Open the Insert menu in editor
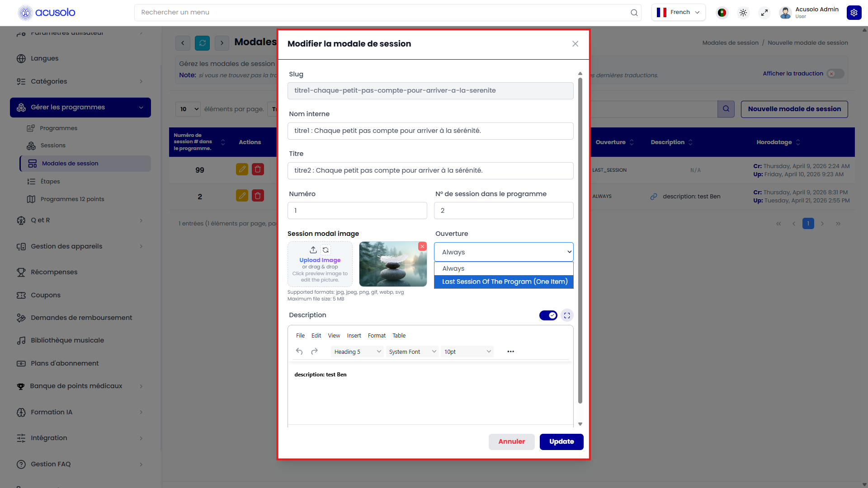Viewport: 868px width, 488px height. [x=354, y=335]
